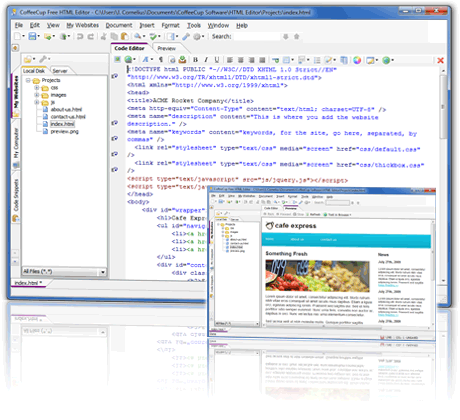Click the align right icon

pos(252,60)
